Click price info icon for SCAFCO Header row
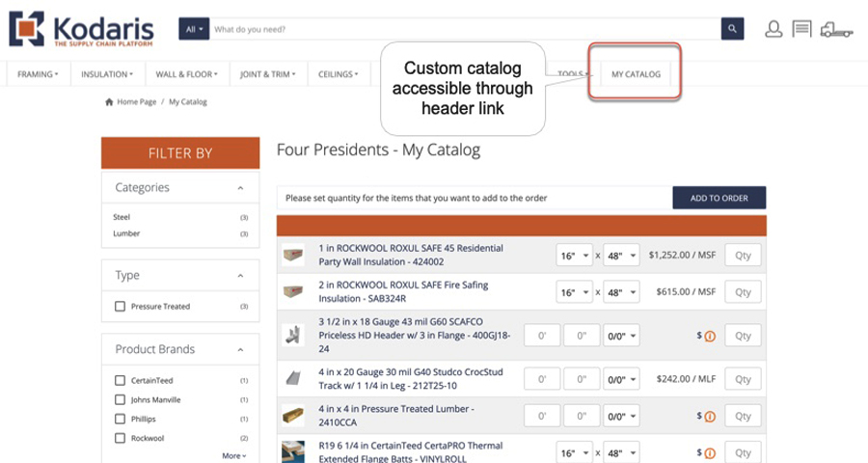The height and width of the screenshot is (463, 868). (x=710, y=337)
